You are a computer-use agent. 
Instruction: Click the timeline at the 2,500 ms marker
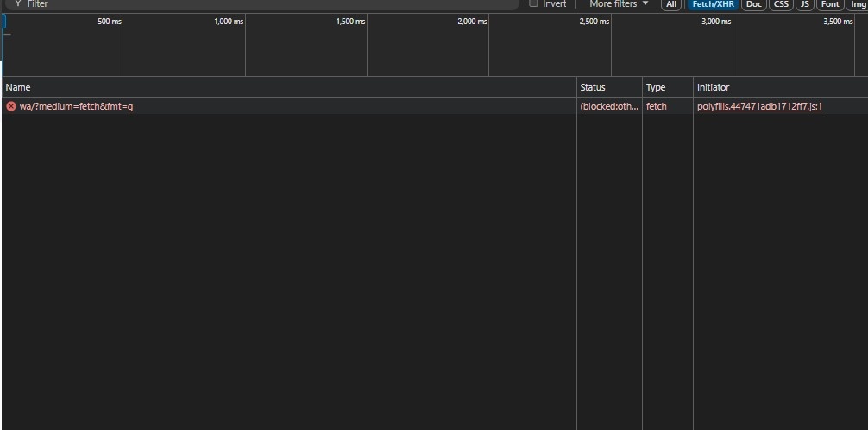click(x=594, y=22)
